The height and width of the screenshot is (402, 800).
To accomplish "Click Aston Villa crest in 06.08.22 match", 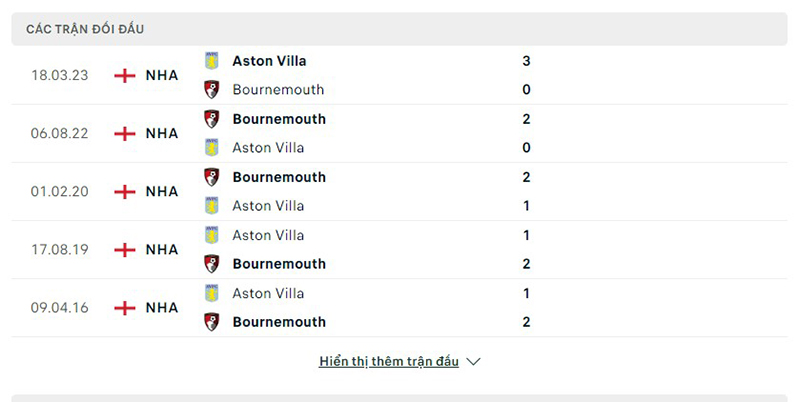I will 211,147.
